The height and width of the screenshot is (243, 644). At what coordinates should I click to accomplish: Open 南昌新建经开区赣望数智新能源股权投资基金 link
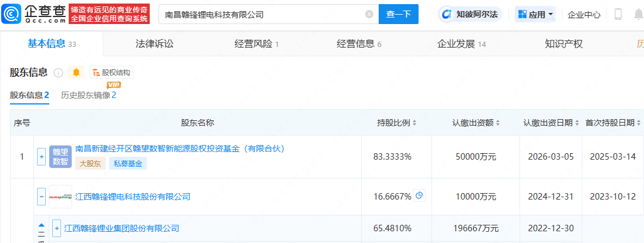(180, 149)
